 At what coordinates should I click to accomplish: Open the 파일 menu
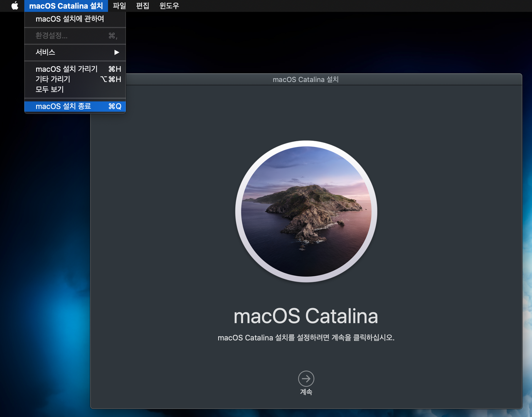[119, 6]
